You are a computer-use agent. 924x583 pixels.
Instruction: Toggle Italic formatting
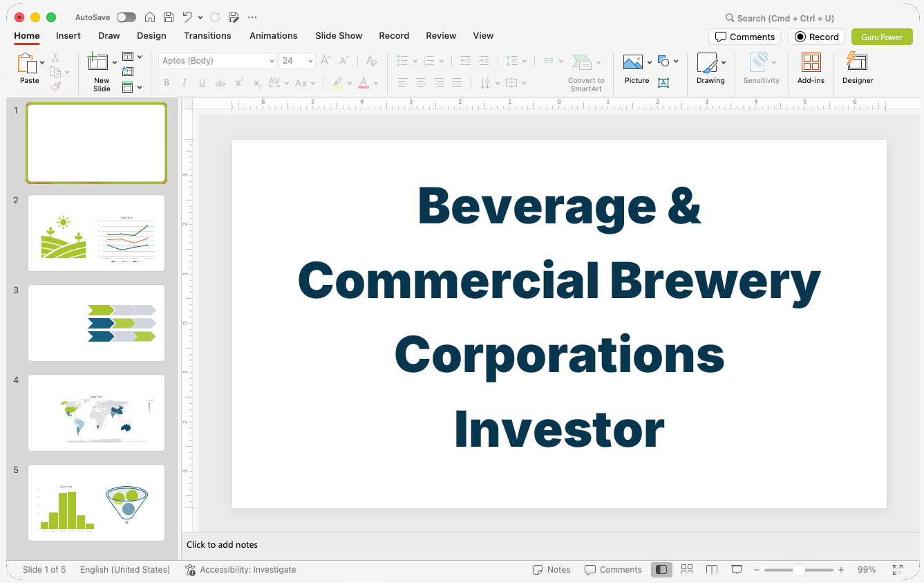[185, 83]
